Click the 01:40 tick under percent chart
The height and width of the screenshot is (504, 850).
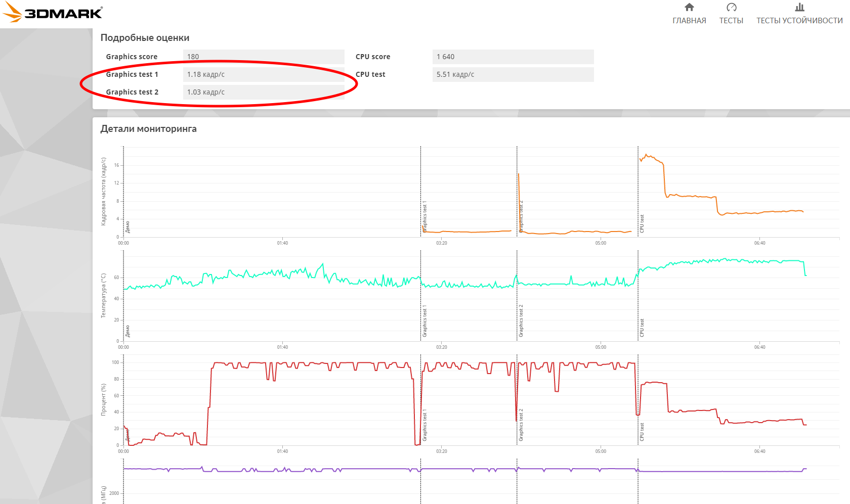(x=282, y=451)
